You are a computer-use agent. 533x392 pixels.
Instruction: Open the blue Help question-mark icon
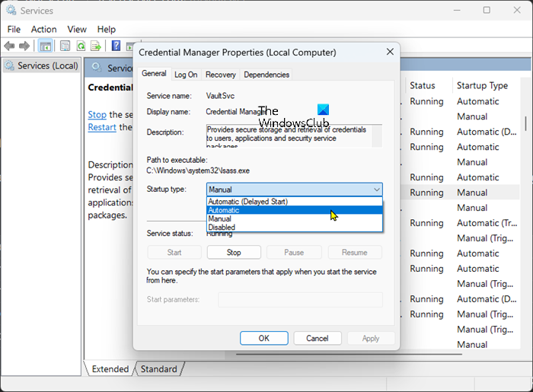coord(116,46)
